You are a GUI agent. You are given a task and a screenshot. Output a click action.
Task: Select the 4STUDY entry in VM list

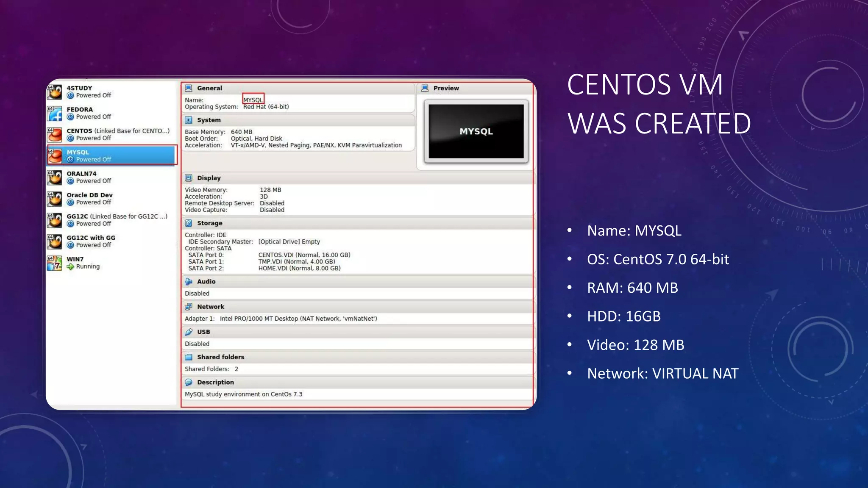click(111, 92)
